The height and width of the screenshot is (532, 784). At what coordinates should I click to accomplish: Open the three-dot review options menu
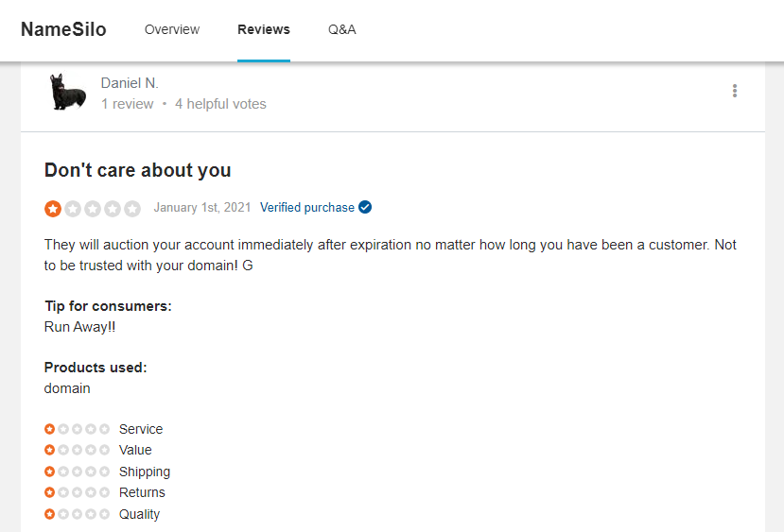tap(735, 92)
